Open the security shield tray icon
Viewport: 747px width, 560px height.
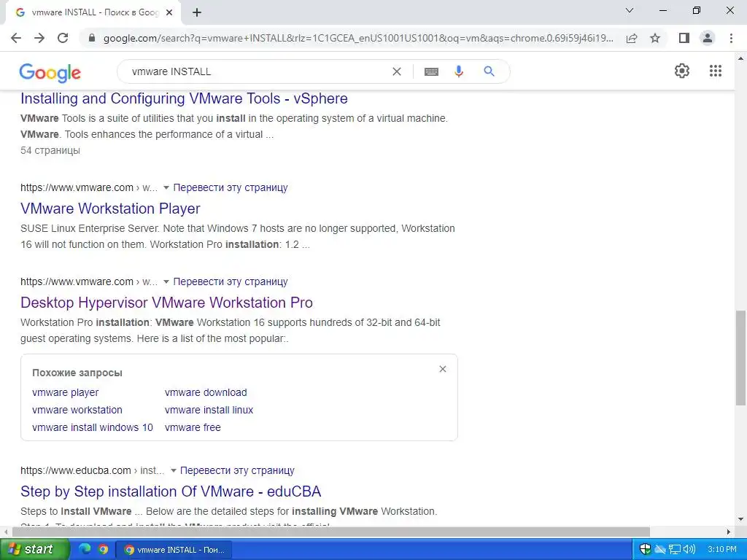point(645,549)
